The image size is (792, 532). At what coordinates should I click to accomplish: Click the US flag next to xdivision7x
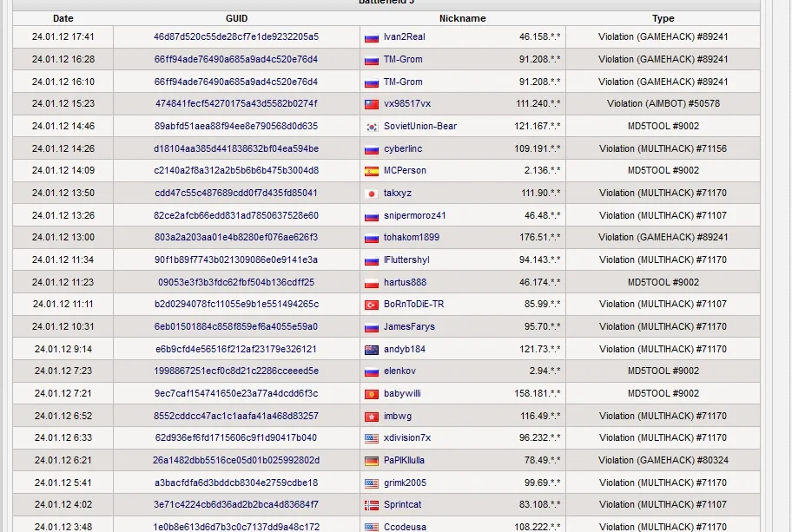tap(372, 438)
